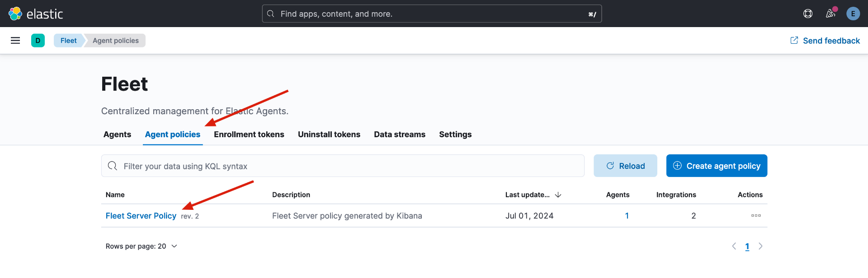Expand Rows per page dropdown
This screenshot has width=868, height=278.
[142, 246]
